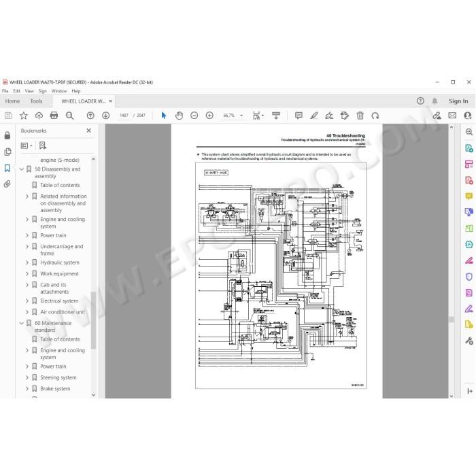Add a comment with the sticky note tool
The image size is (476, 476).
click(x=299, y=116)
